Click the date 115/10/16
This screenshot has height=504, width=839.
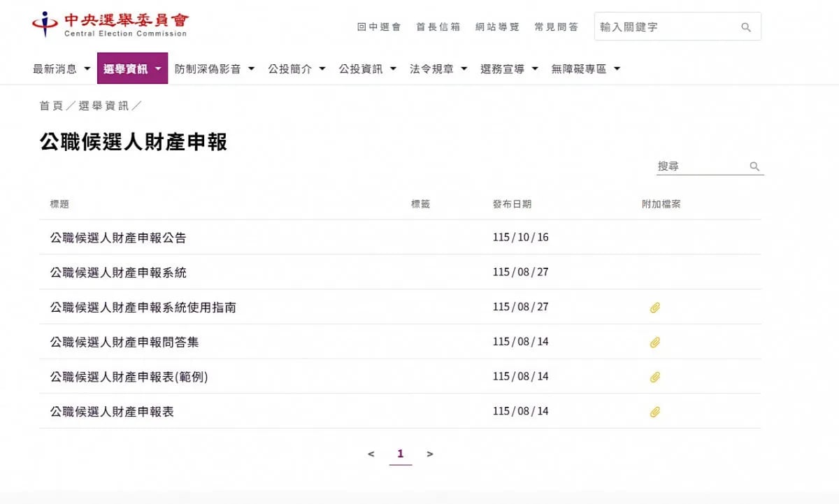(521, 238)
